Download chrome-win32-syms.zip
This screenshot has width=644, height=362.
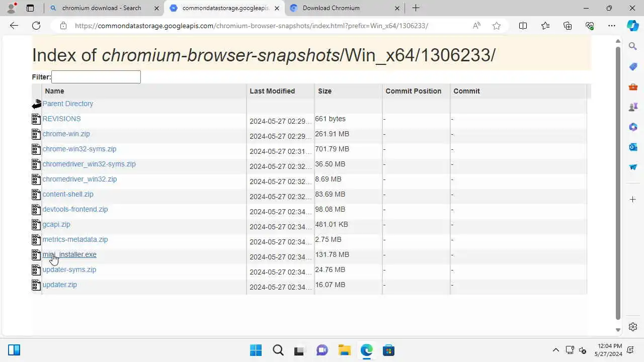click(79, 149)
